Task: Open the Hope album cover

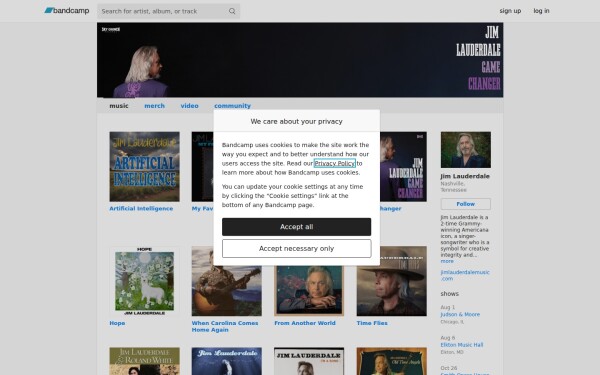Action: pos(144,281)
